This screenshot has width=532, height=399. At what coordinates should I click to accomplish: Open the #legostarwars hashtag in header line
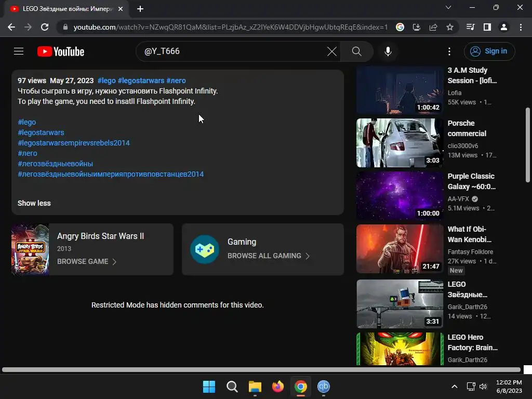[141, 81]
